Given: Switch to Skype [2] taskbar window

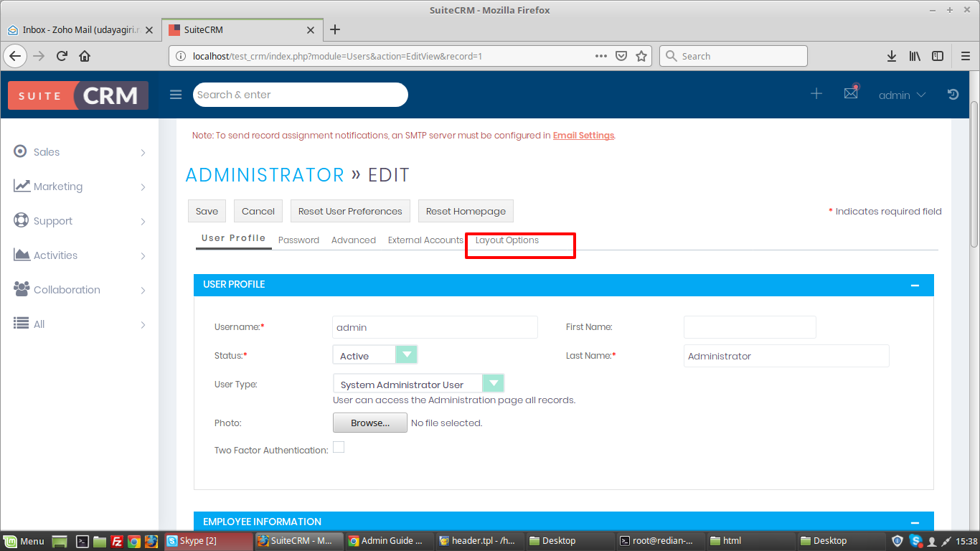Looking at the screenshot, I should tap(209, 541).
